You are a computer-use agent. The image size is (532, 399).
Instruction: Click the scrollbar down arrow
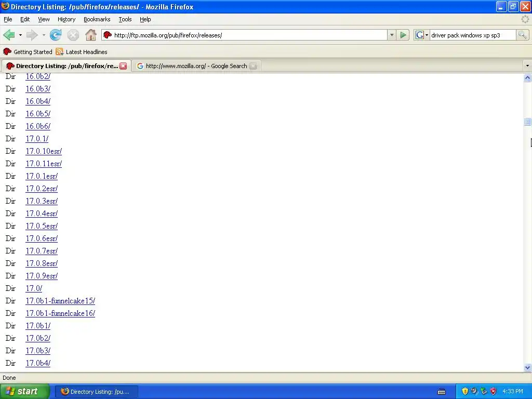click(x=527, y=367)
